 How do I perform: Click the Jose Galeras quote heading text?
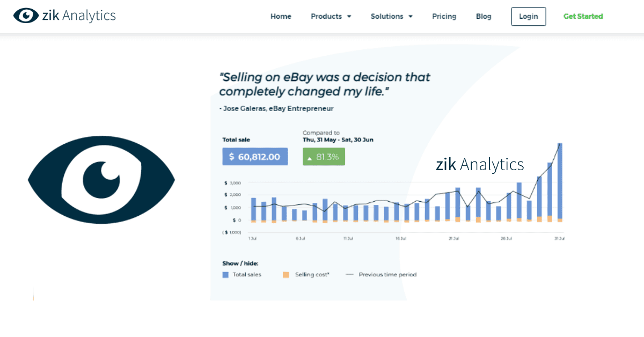(x=325, y=84)
